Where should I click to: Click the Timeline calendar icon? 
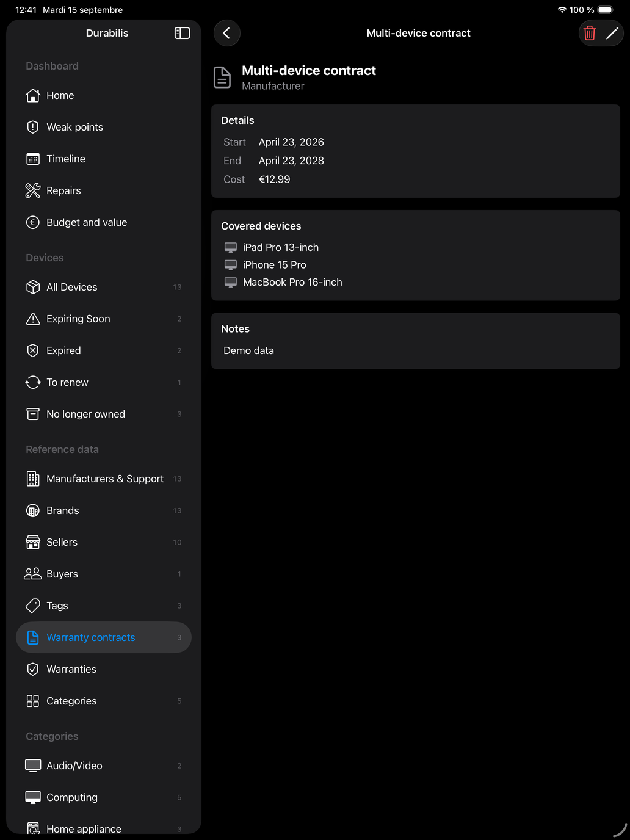(33, 159)
